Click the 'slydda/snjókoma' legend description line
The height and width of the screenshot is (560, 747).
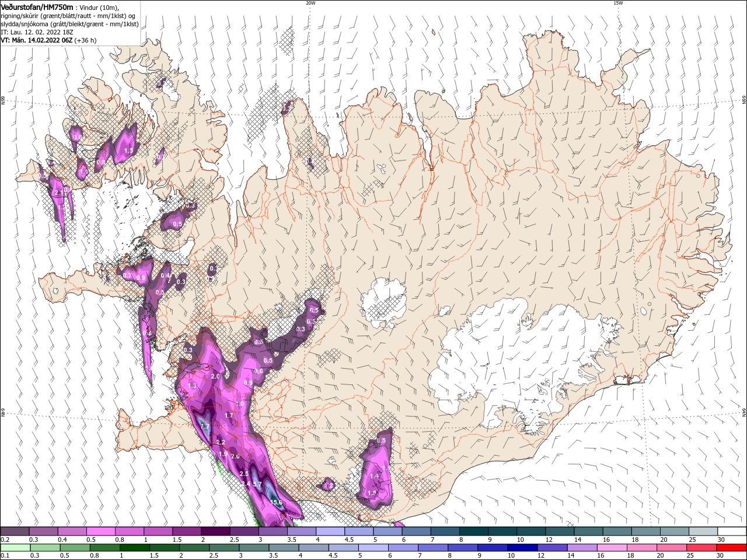pyautogui.click(x=69, y=24)
